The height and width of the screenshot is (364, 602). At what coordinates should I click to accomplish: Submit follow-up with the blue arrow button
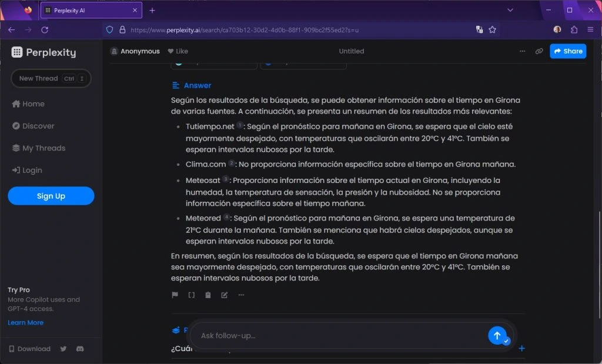pos(497,335)
